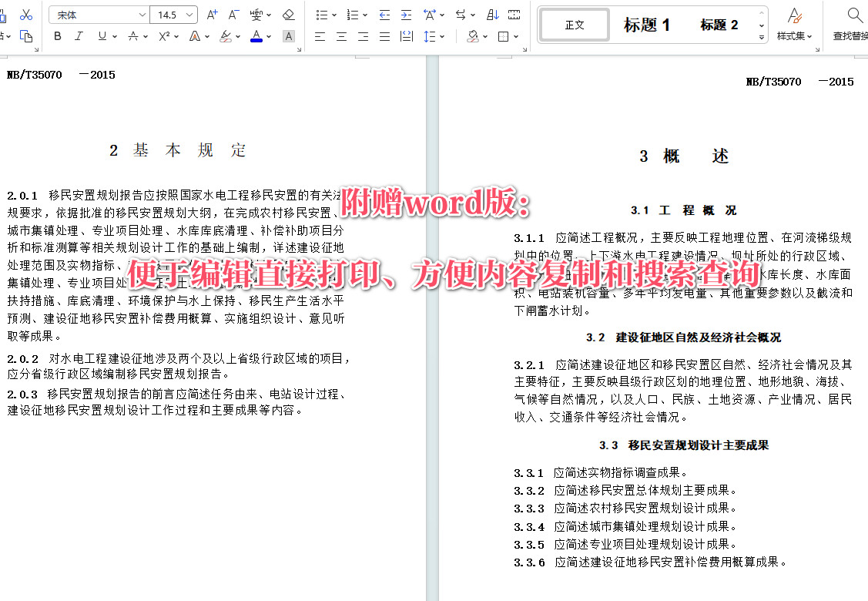Select the Superscript icon
The height and width of the screenshot is (601, 868).
164,36
